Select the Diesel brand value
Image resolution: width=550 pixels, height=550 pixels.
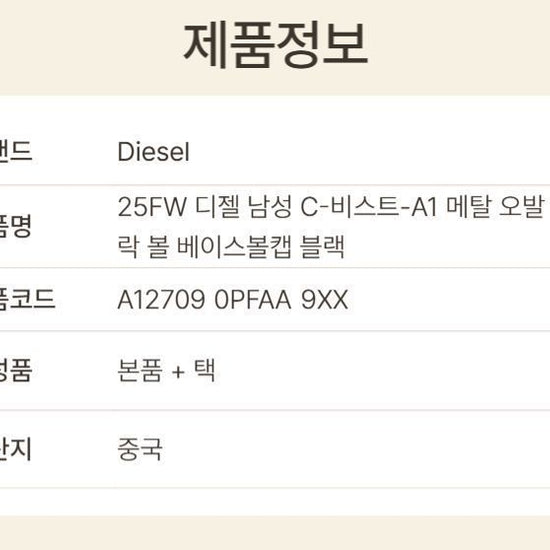coord(154,152)
